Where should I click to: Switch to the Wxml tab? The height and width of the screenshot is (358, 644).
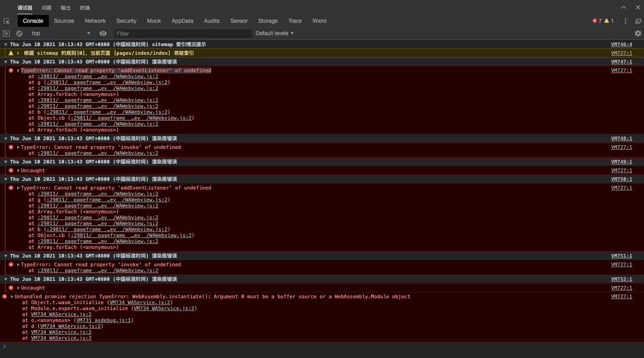(x=319, y=21)
